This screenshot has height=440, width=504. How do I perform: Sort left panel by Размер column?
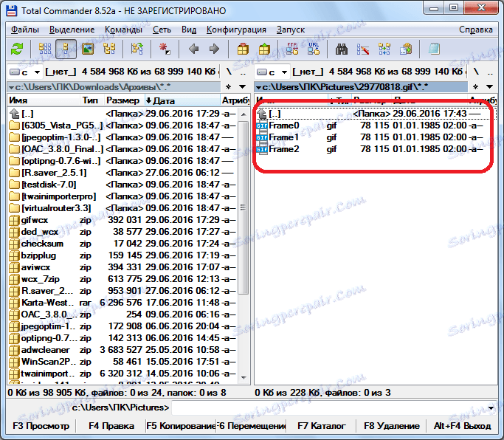(x=123, y=100)
